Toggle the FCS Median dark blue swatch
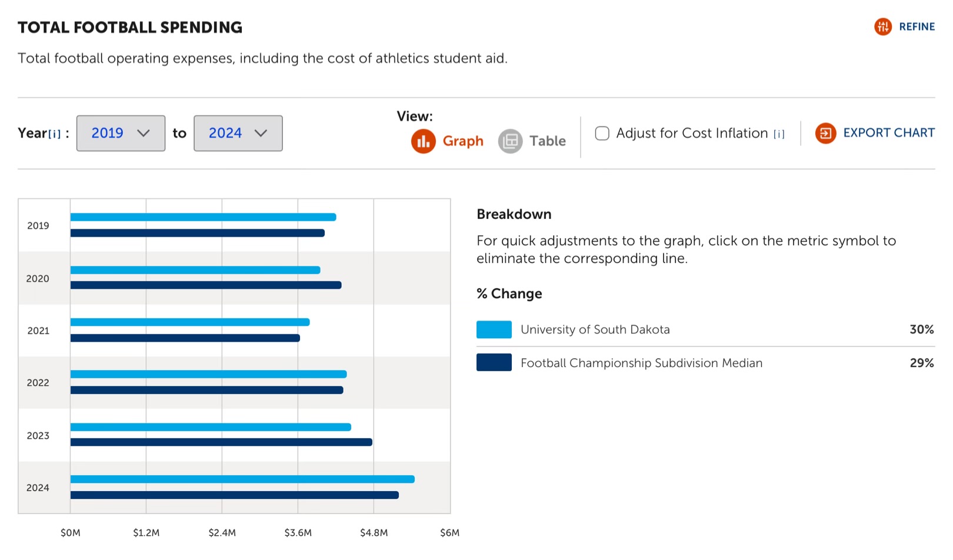The image size is (953, 560). click(494, 362)
